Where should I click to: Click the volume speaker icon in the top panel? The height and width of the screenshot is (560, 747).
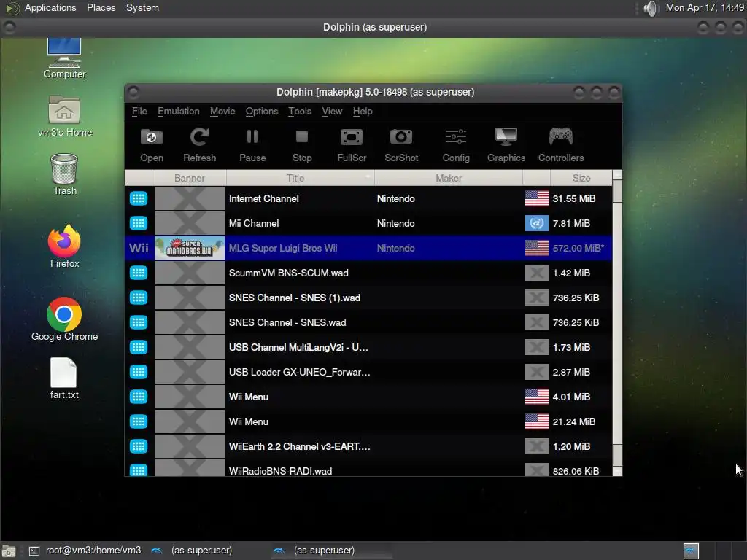(650, 8)
